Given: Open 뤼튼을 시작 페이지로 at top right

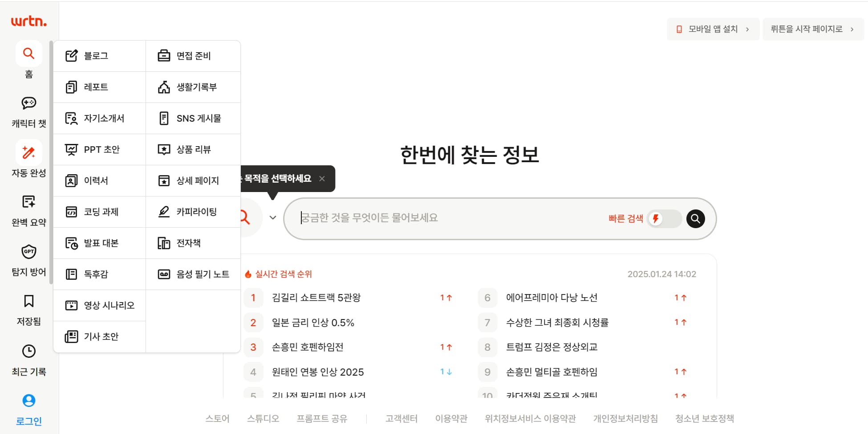Looking at the screenshot, I should [x=813, y=29].
